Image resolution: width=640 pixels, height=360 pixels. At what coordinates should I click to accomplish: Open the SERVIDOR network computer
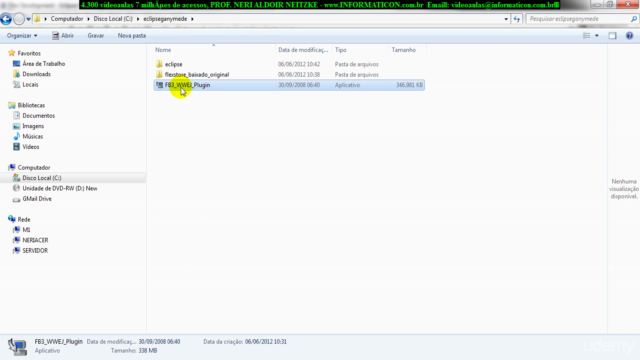click(x=35, y=251)
